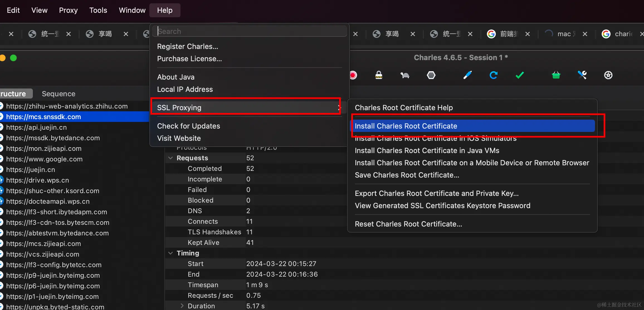
Task: Click the compose pen icon
Action: (467, 75)
